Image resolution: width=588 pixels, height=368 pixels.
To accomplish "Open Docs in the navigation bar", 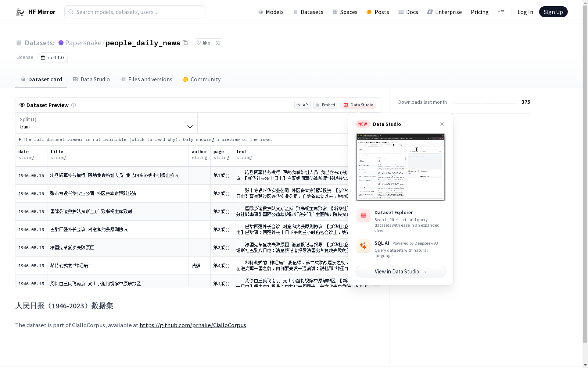I will pyautogui.click(x=408, y=12).
